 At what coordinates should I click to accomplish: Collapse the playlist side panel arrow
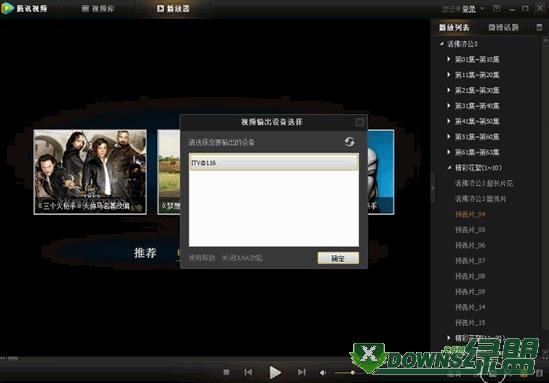[433, 187]
